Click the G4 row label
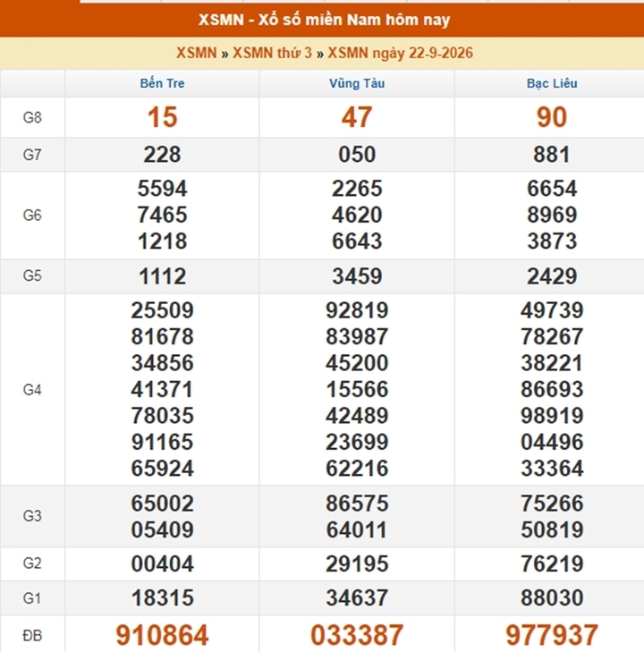 [32, 390]
